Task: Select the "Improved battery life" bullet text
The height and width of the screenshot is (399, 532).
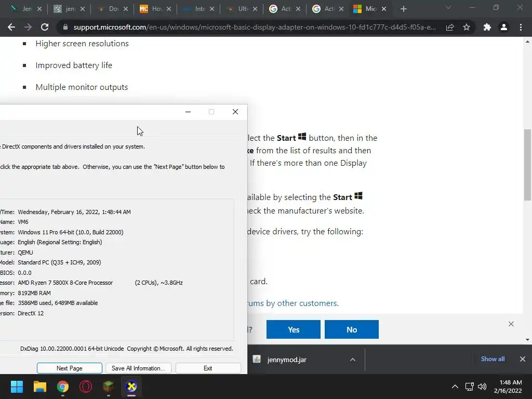Action: 74,65
